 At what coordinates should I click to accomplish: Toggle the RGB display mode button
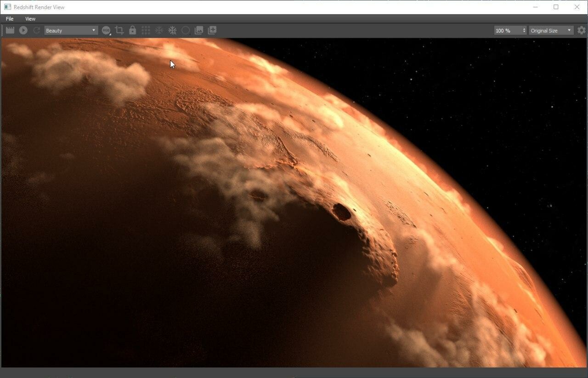tap(106, 30)
